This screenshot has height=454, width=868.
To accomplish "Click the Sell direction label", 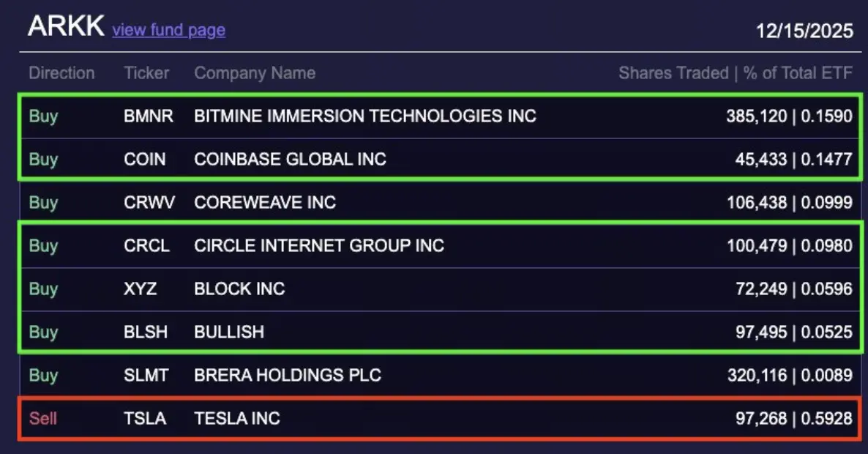I will 42,418.
